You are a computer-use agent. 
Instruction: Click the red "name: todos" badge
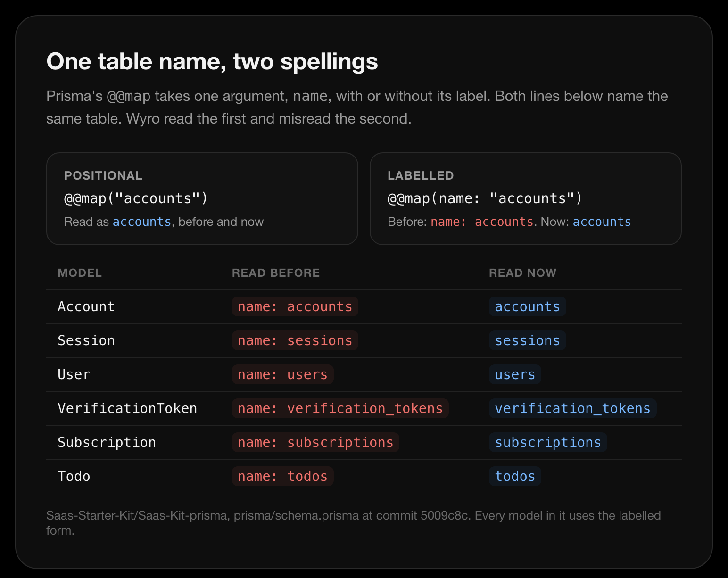coord(283,476)
